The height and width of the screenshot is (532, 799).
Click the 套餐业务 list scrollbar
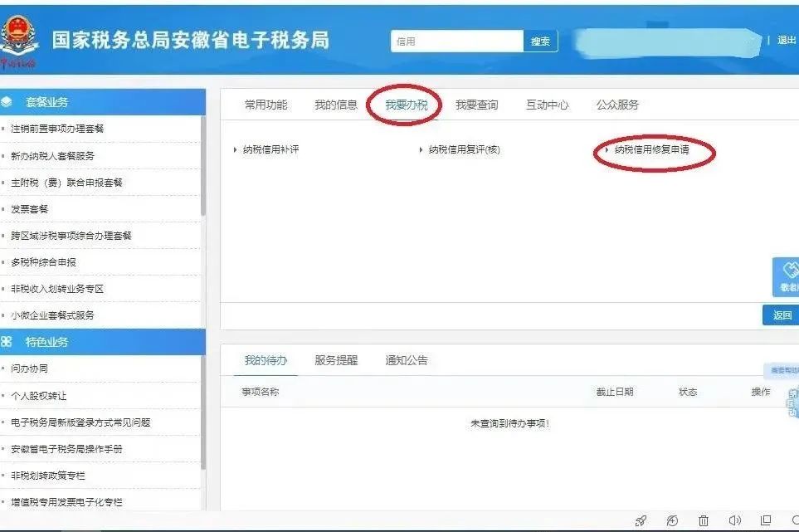(x=203, y=166)
